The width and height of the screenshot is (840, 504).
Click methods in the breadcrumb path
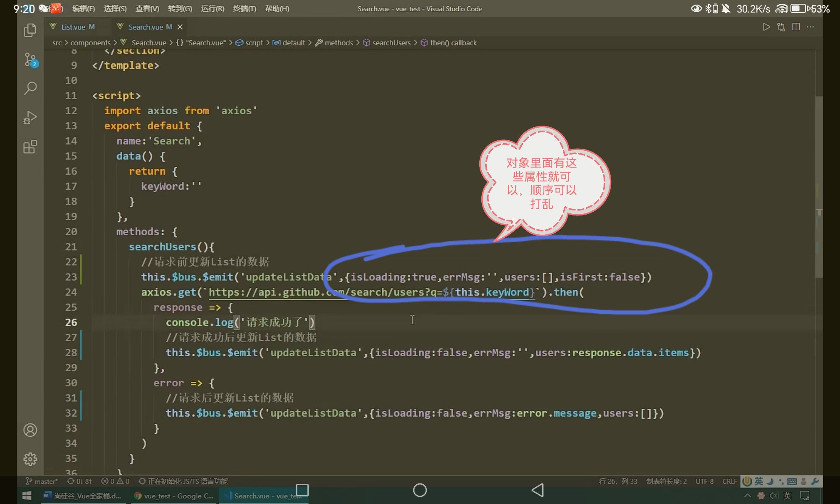click(x=339, y=43)
